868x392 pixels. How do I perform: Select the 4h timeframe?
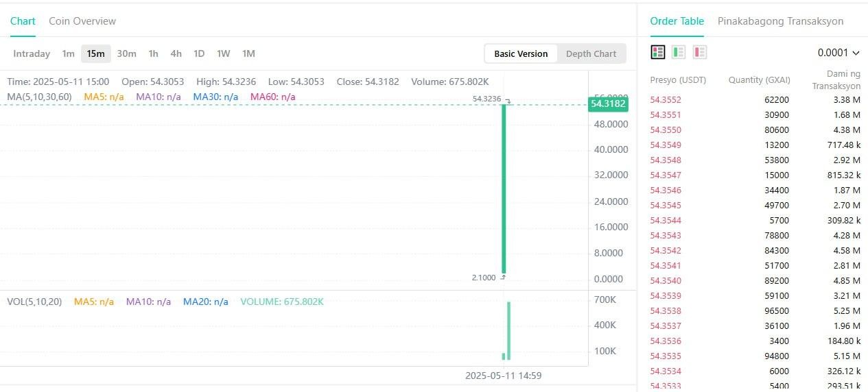176,53
